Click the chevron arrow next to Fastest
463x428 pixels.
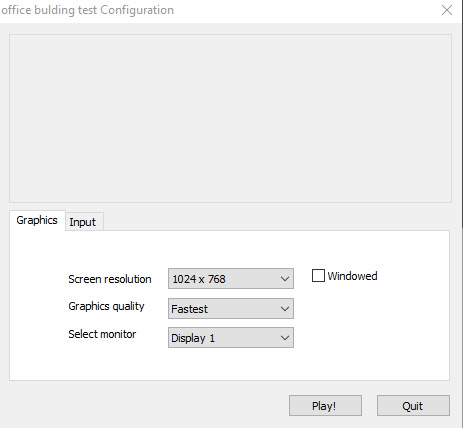(x=285, y=309)
